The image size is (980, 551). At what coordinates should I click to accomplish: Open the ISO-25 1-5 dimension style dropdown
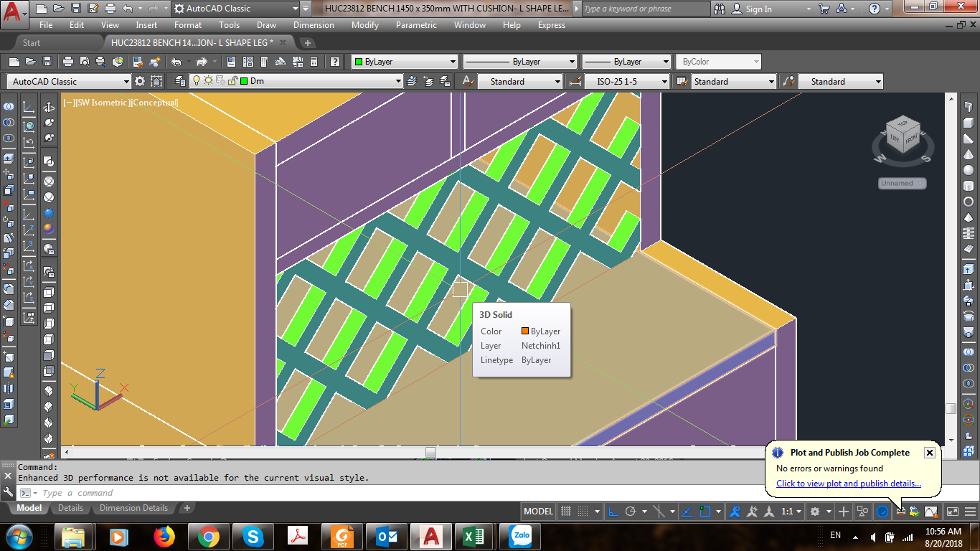(627, 81)
